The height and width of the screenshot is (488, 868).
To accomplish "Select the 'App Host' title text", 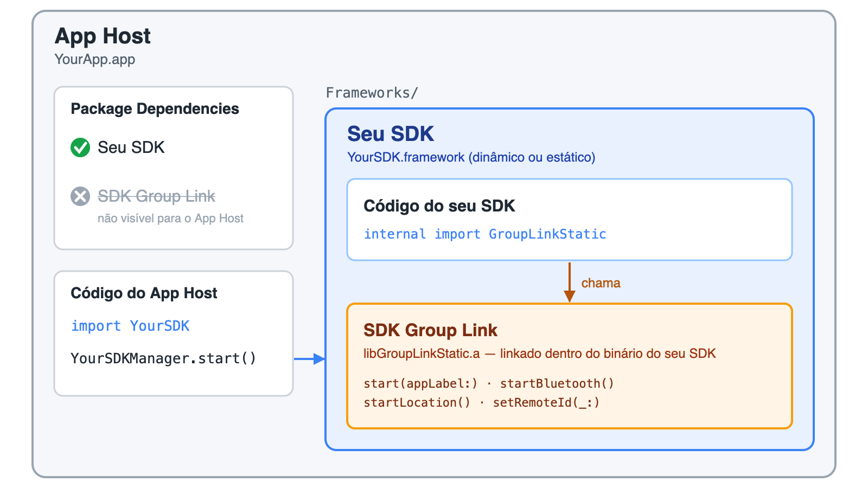I will pyautogui.click(x=103, y=36).
